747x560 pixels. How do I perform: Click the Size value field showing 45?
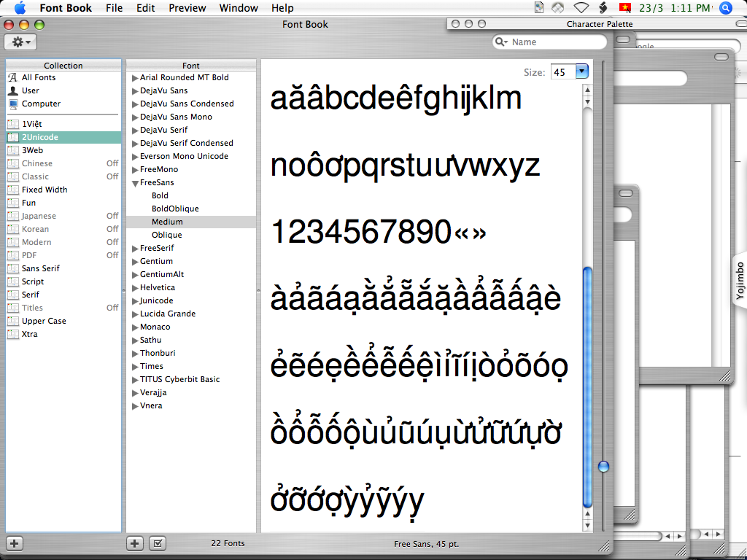pos(563,72)
